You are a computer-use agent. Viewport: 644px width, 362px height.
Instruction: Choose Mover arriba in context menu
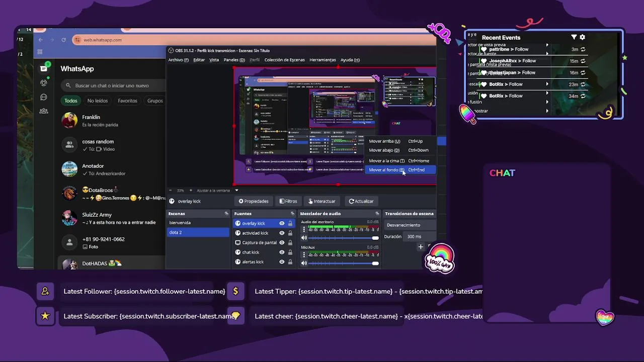[401, 141]
